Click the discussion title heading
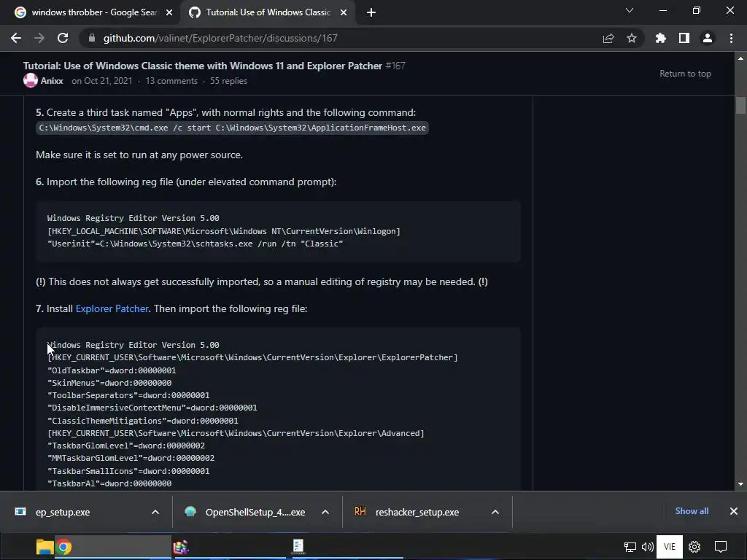 tap(203, 66)
